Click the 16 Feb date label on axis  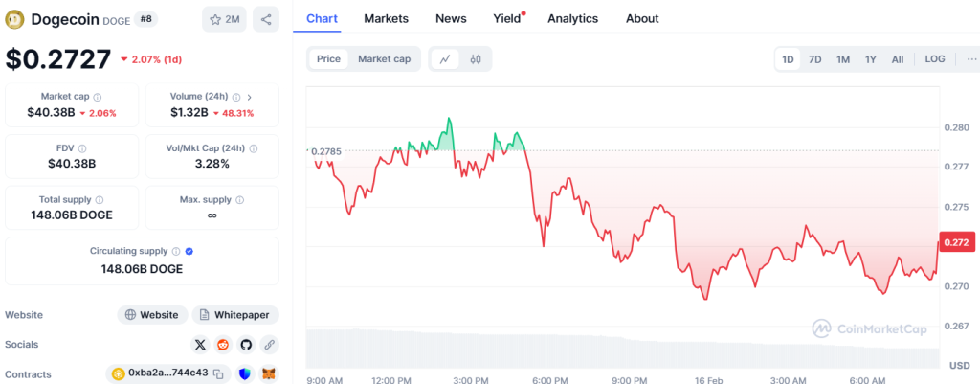(709, 379)
